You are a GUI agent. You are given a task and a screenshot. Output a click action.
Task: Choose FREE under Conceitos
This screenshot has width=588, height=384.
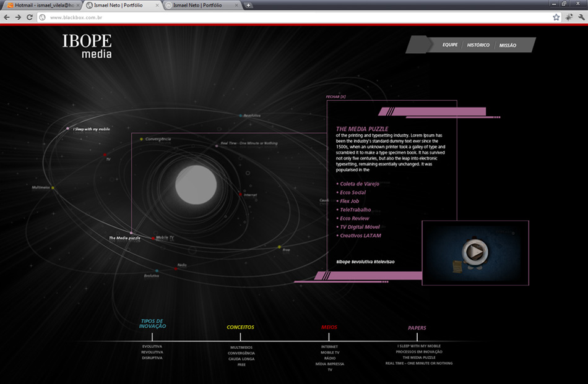coord(241,364)
